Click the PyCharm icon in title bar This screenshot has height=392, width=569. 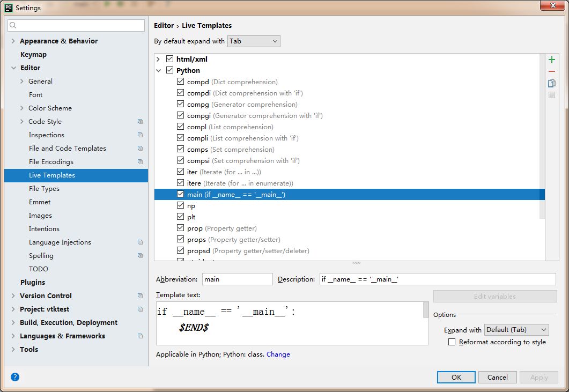click(x=9, y=8)
